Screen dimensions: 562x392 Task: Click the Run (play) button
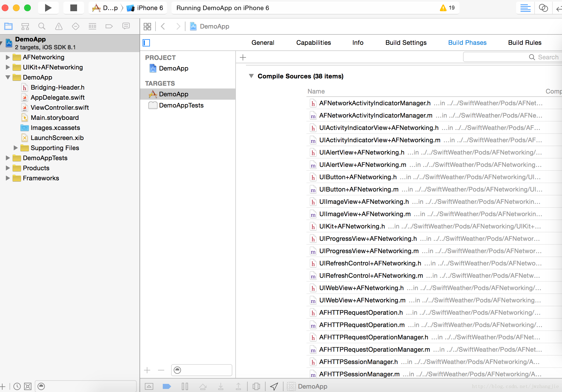point(48,8)
